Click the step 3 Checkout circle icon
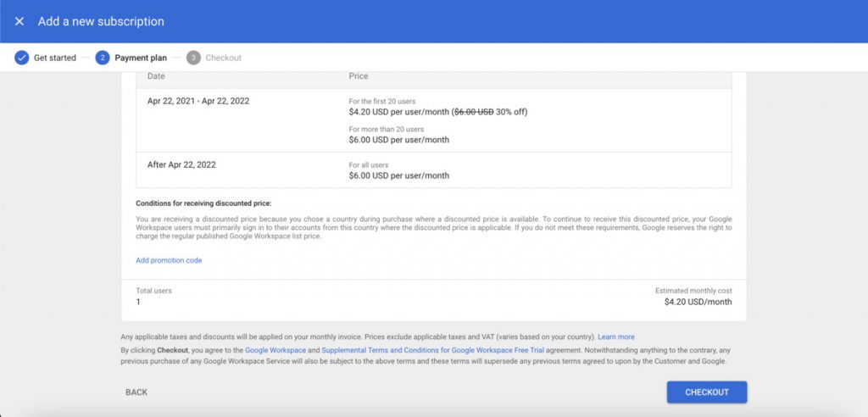868x417 pixels. click(193, 58)
